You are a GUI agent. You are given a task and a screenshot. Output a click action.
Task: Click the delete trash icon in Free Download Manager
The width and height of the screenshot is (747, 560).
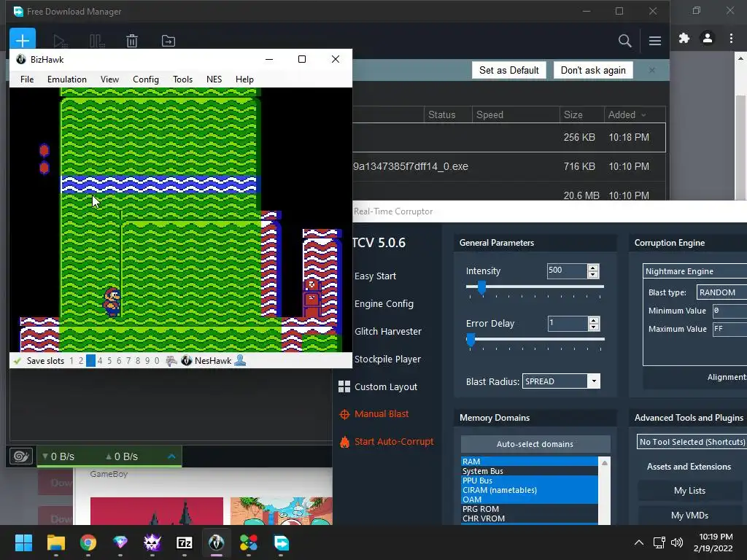132,41
